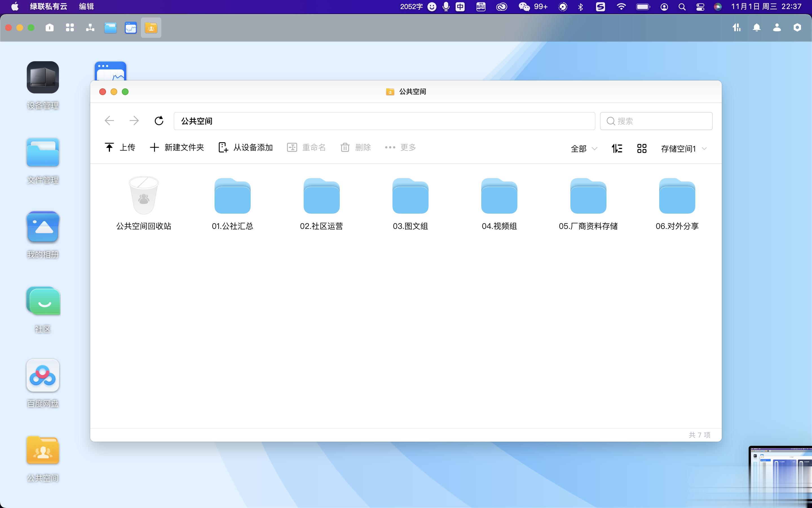The width and height of the screenshot is (812, 508).
Task: Open the hexagon settings icon
Action: (797, 28)
